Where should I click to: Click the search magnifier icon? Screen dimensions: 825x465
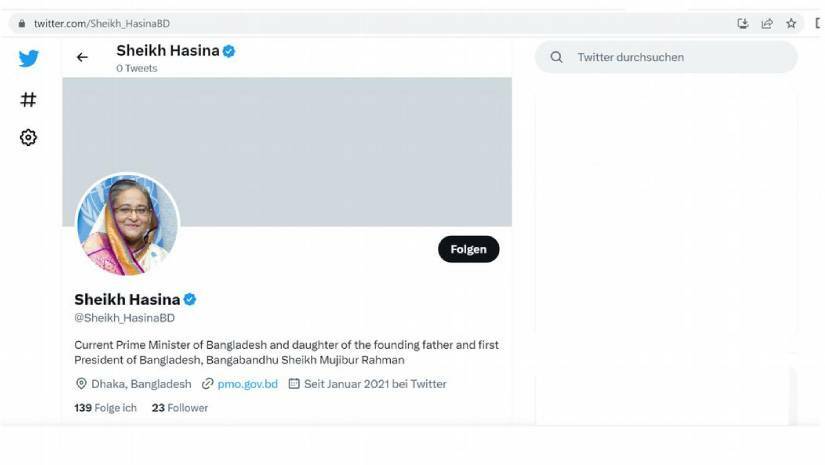pyautogui.click(x=557, y=58)
